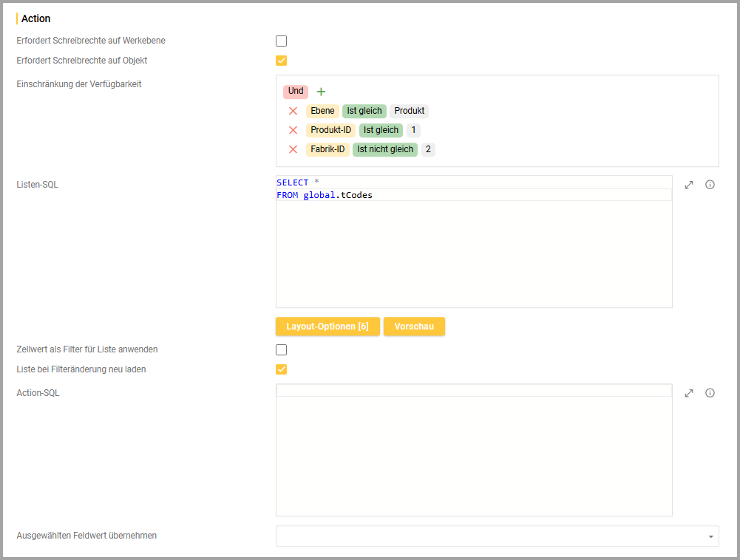The image size is (740, 560).
Task: Delete the Produkt-ID condition row
Action: [x=293, y=130]
